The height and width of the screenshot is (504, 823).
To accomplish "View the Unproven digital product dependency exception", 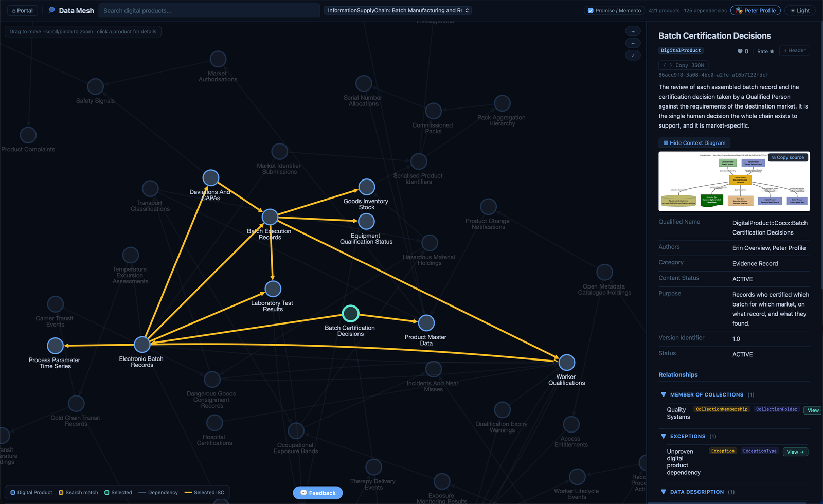I will pos(795,452).
